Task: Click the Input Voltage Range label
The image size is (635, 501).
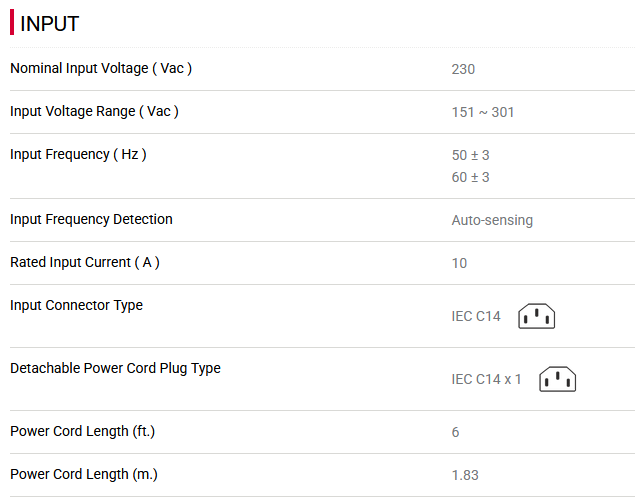Action: (94, 111)
